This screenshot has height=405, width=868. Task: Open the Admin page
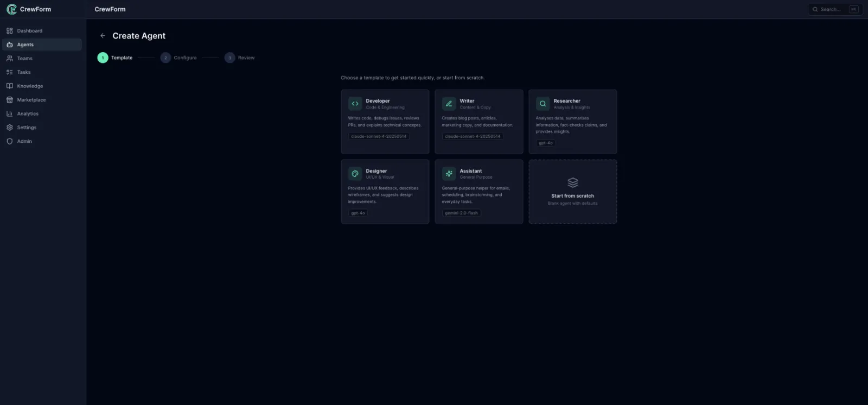24,141
